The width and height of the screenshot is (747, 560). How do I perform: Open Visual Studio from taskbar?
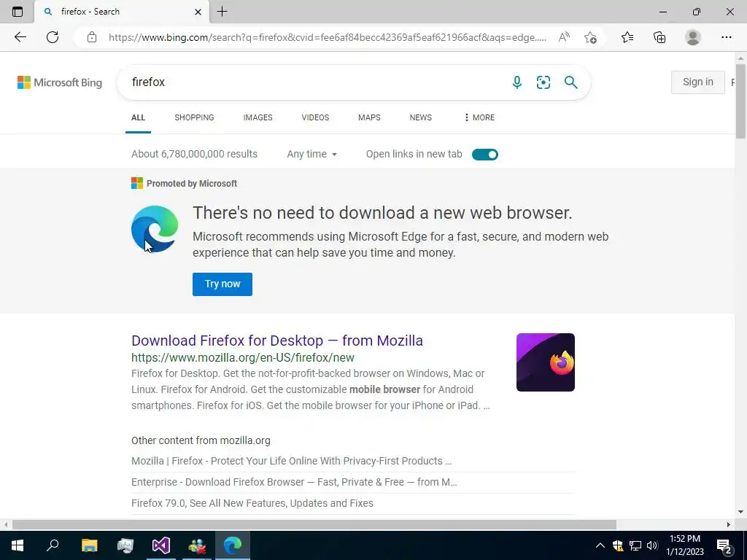[x=161, y=545]
